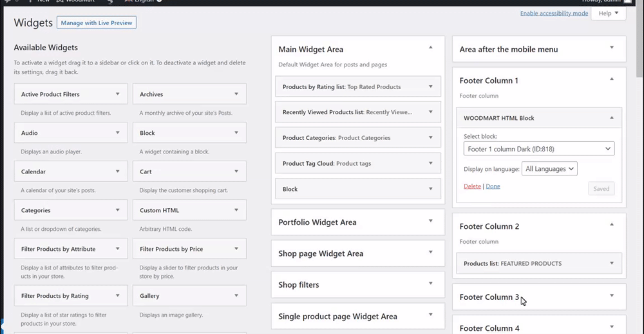Expand the Products by Rating list widget
Image resolution: width=644 pixels, height=334 pixels.
(x=431, y=86)
